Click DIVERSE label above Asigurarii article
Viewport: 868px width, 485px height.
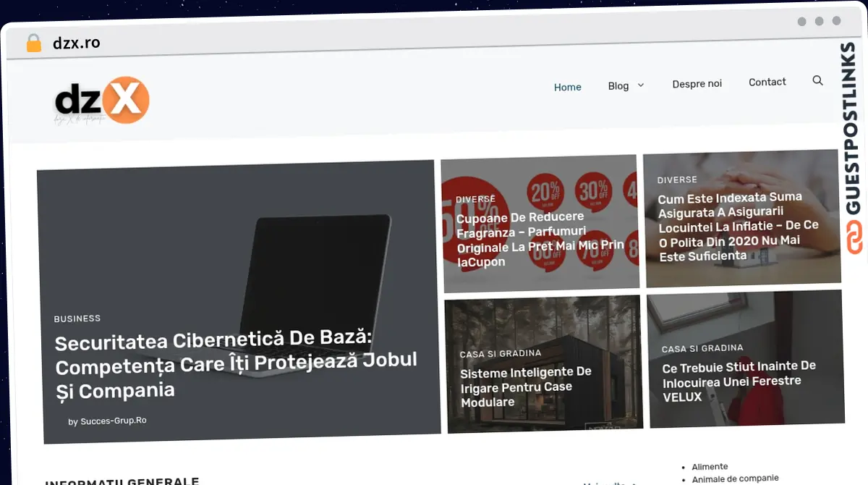click(x=677, y=180)
